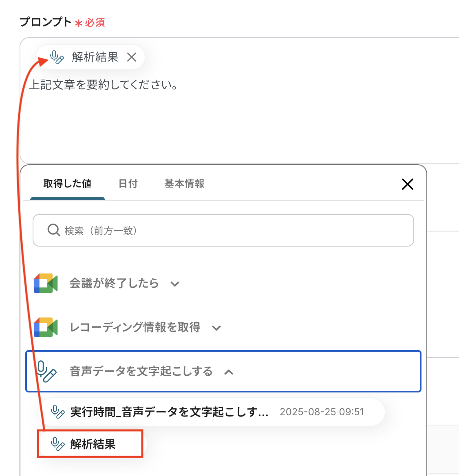
Task: Close the value picker panel
Action: 407,184
